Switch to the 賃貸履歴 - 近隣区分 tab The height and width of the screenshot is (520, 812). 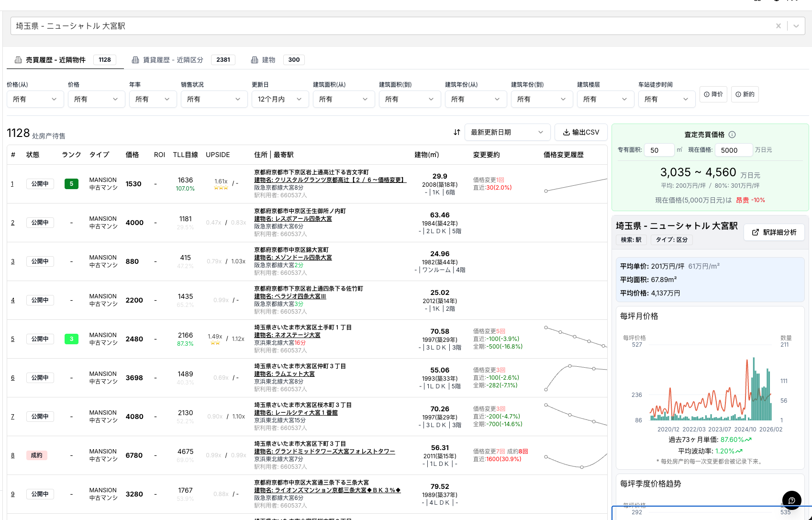(172, 59)
